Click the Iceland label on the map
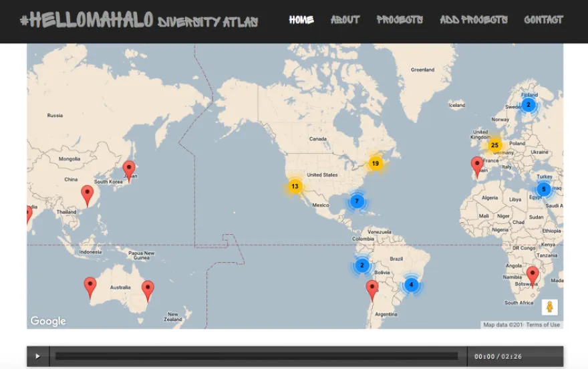The height and width of the screenshot is (369, 588). point(457,106)
